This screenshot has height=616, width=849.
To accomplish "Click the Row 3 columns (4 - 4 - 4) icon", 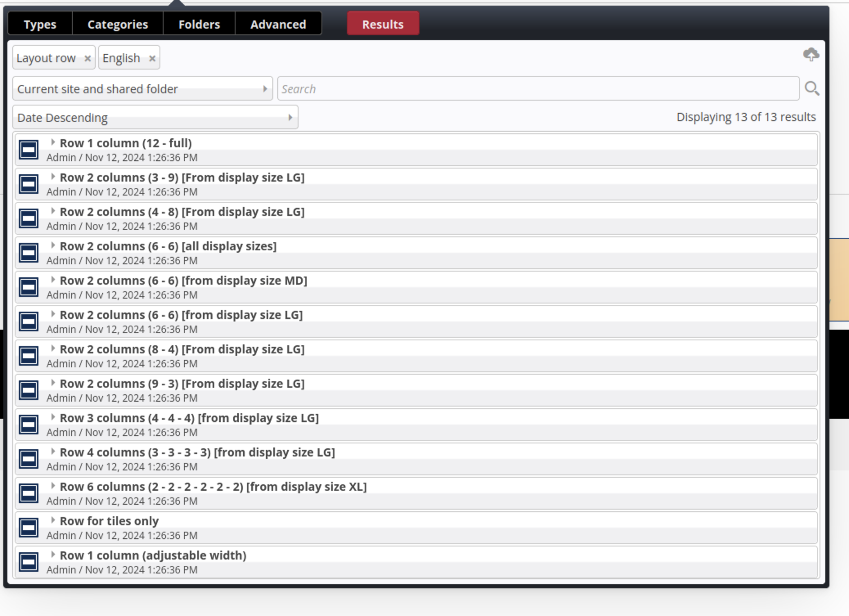I will 29,424.
